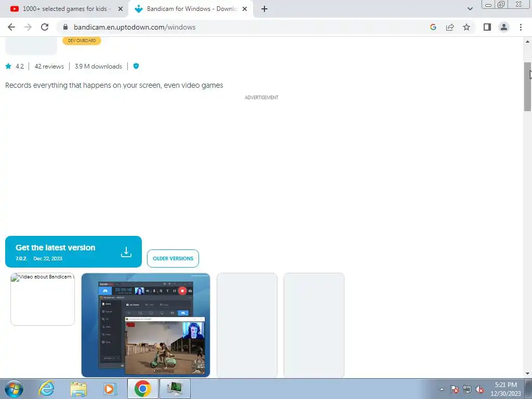Click the blue security shield badge
The width and height of the screenshot is (532, 399).
pos(136,66)
